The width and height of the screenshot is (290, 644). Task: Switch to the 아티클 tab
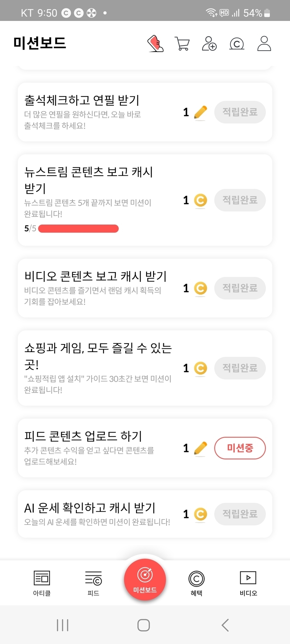tap(42, 583)
